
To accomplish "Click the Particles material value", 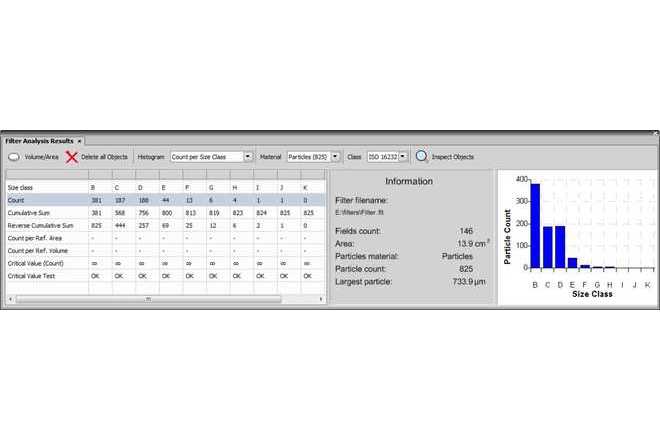I will pyautogui.click(x=457, y=256).
